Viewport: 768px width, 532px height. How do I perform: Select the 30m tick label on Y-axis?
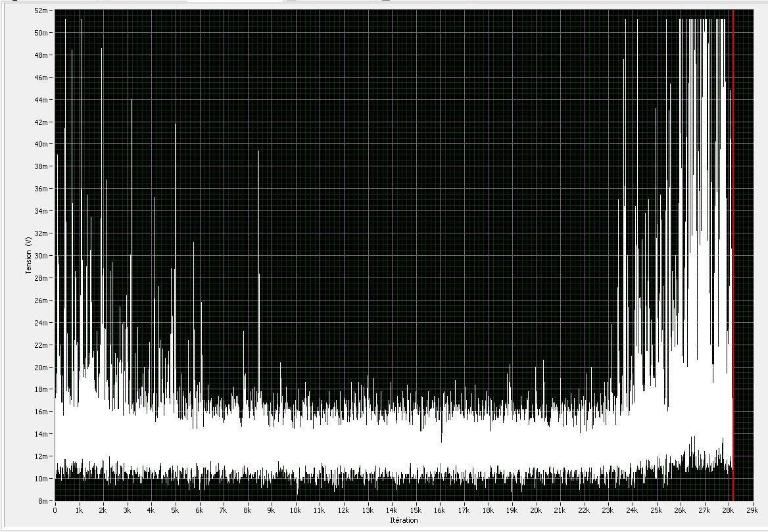[x=43, y=256]
